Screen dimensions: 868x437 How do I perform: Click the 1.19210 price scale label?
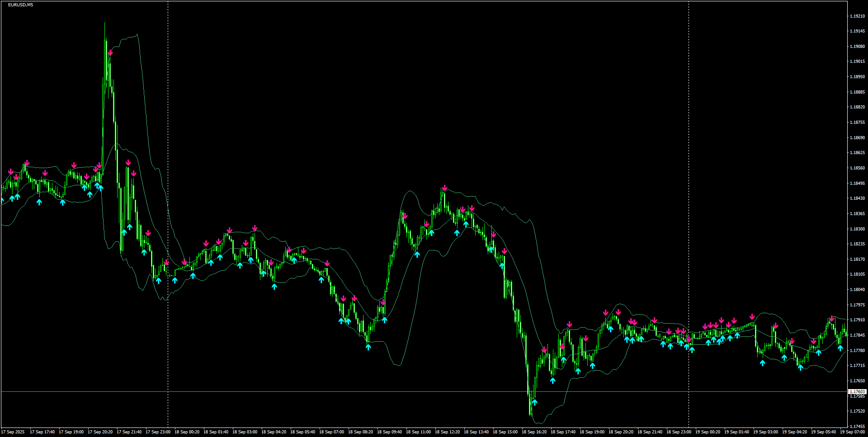pos(857,16)
